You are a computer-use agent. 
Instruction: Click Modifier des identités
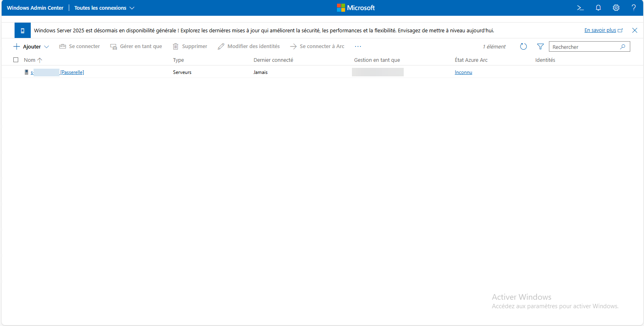coord(249,46)
